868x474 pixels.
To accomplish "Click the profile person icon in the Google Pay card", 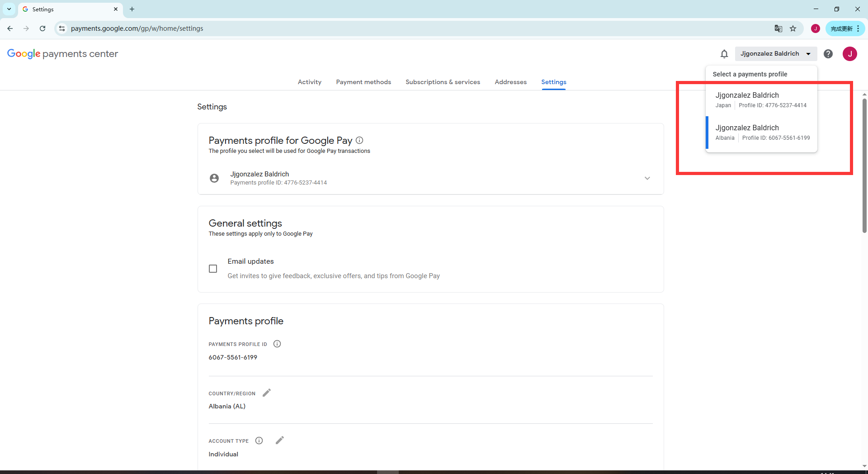I will tap(214, 178).
